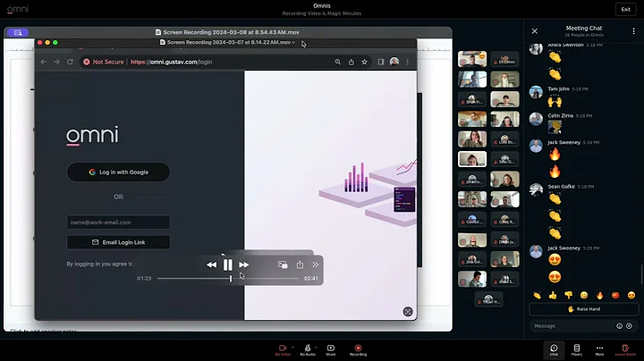Screen dimensions: 644x361
Task: Click the Share screen icon
Action: (331, 348)
